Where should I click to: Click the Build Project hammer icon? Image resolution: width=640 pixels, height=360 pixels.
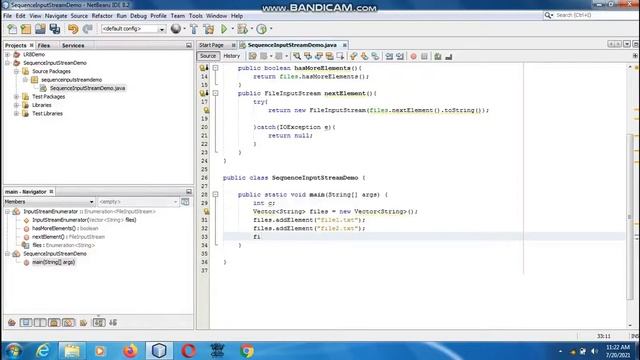point(194,29)
